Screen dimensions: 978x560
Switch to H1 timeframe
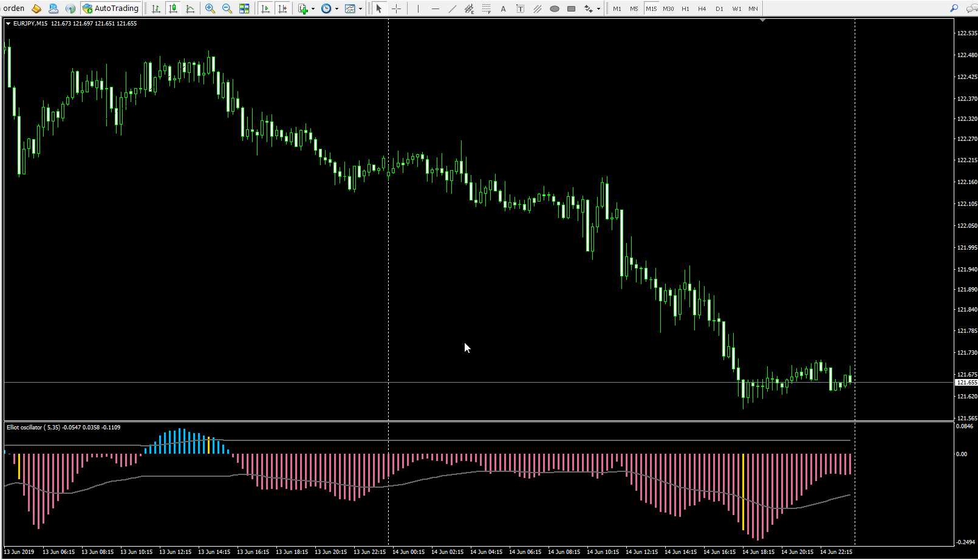(x=685, y=9)
